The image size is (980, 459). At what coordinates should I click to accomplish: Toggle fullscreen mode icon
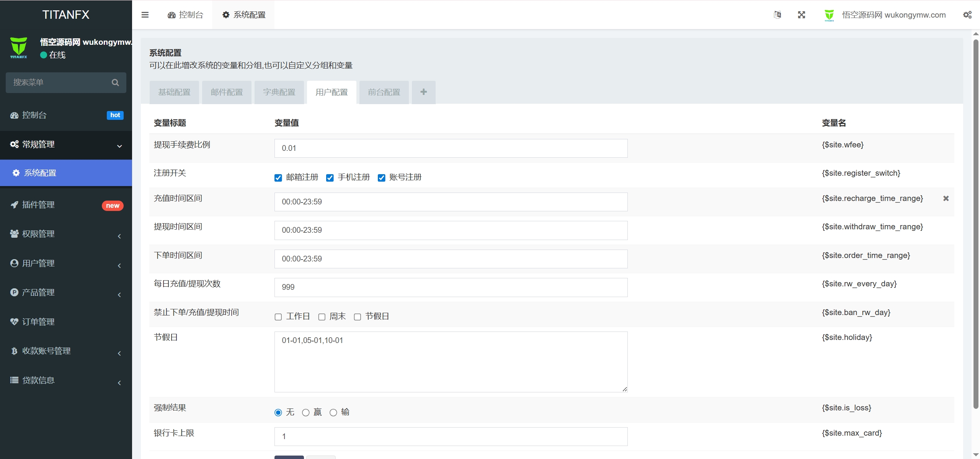[801, 15]
